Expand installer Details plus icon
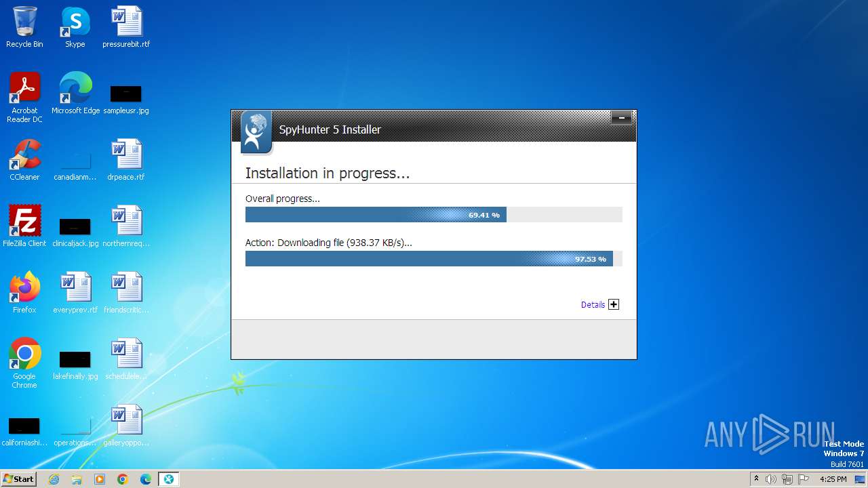 point(614,304)
